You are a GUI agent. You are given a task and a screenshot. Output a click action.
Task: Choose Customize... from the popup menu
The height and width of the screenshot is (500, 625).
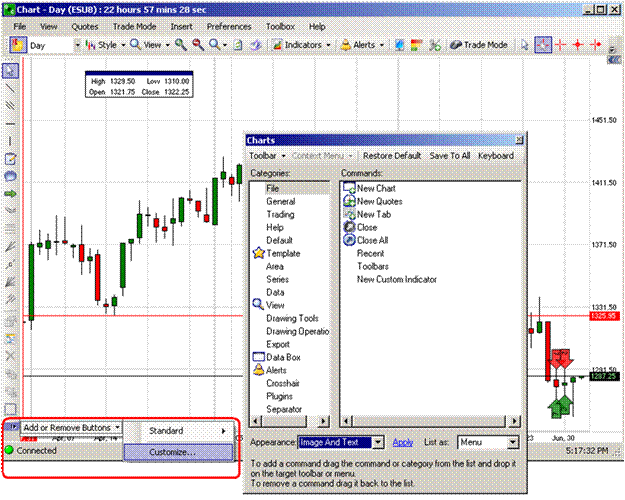[179, 452]
